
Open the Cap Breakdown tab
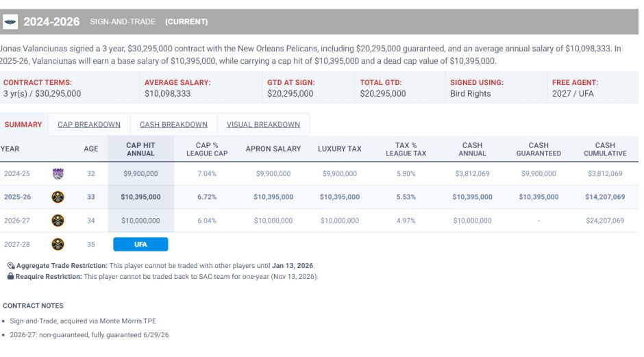tap(89, 125)
